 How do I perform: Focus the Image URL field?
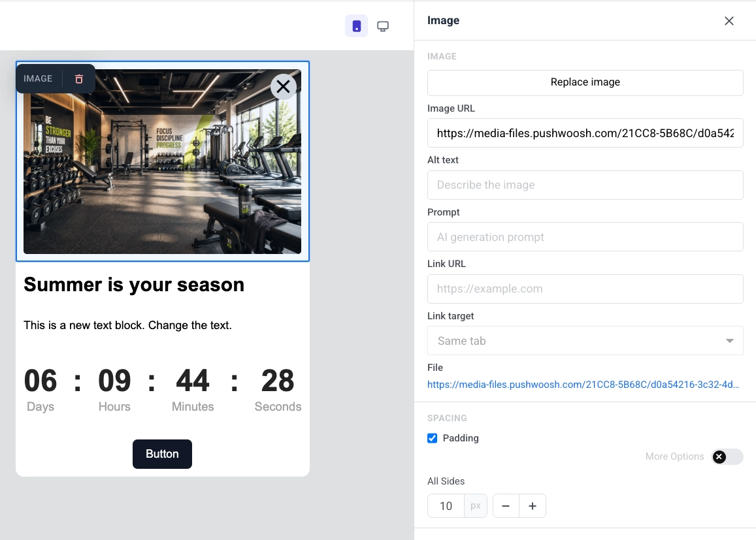click(585, 133)
